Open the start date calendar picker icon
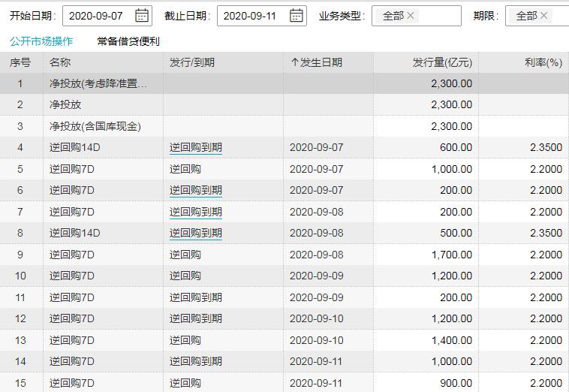The width and height of the screenshot is (569, 392). click(x=142, y=16)
